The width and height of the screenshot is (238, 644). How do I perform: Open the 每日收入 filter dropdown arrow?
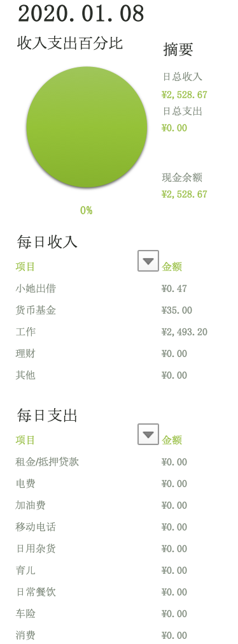point(148,261)
